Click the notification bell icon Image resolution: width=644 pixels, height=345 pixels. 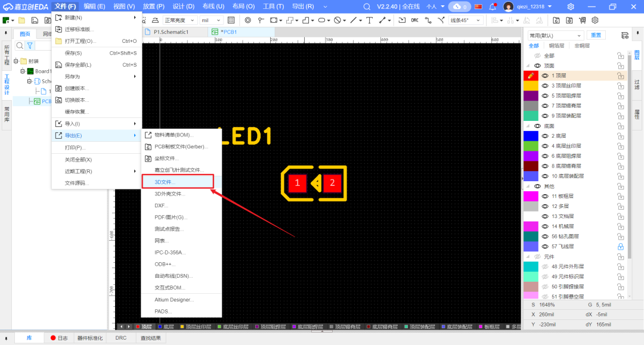coord(493,7)
